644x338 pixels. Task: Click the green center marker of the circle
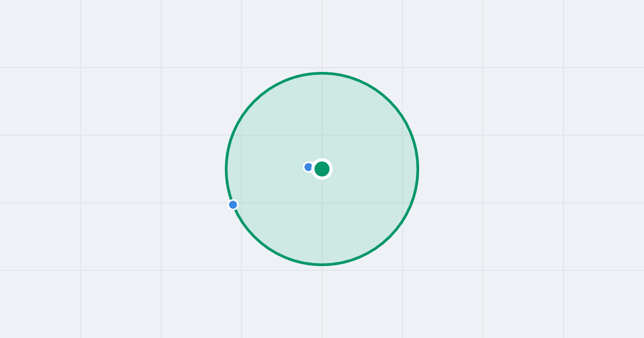pos(322,169)
